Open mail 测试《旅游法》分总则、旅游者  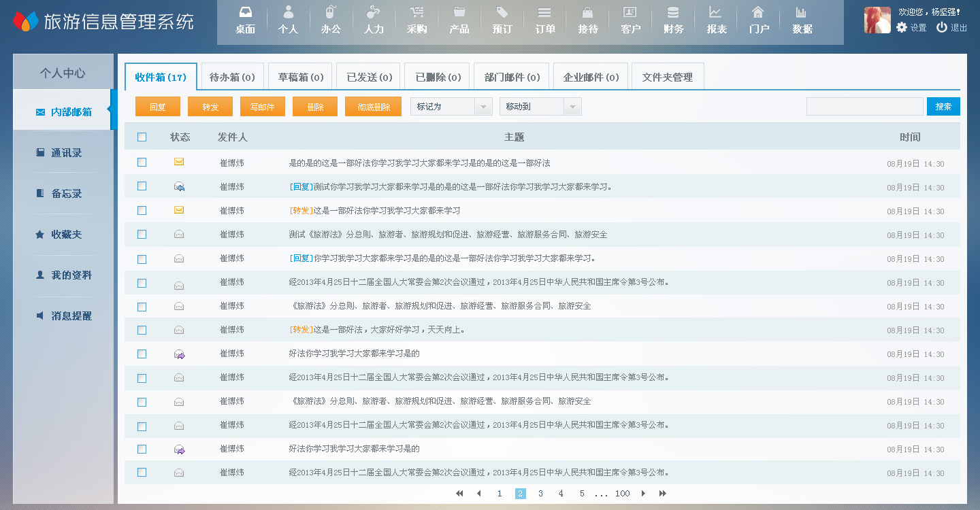tap(448, 235)
